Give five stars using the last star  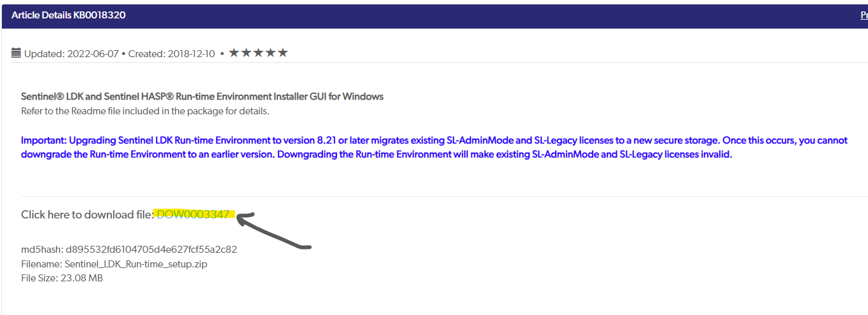point(282,53)
